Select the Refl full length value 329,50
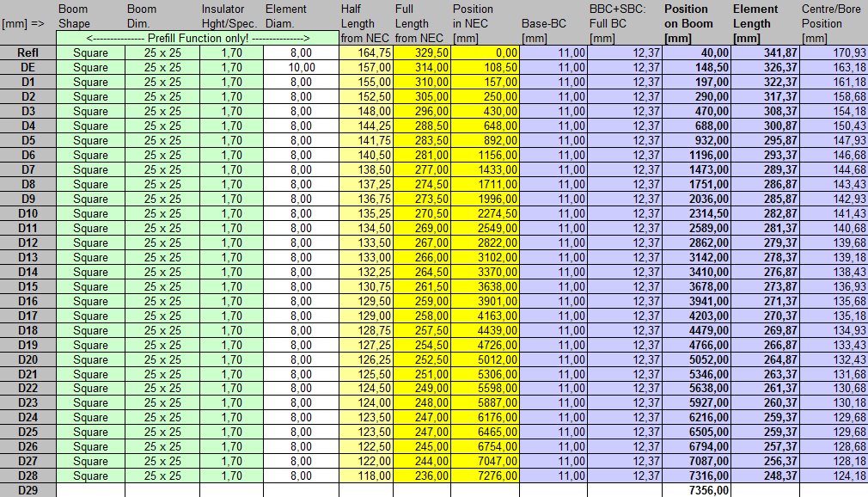The height and width of the screenshot is (497, 868). pyautogui.click(x=422, y=52)
